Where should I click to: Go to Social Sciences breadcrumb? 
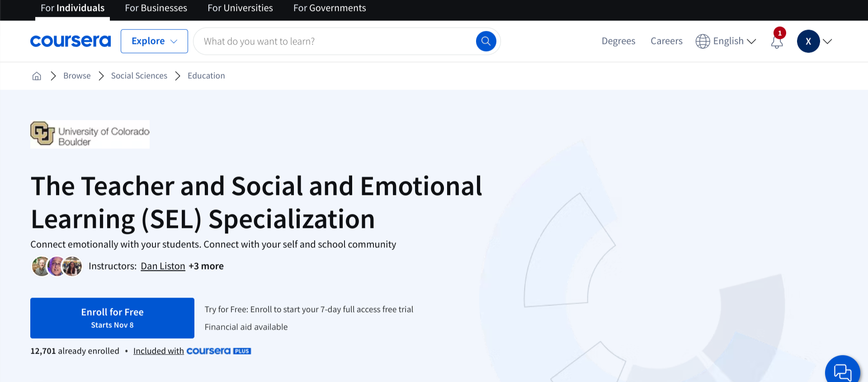(139, 76)
